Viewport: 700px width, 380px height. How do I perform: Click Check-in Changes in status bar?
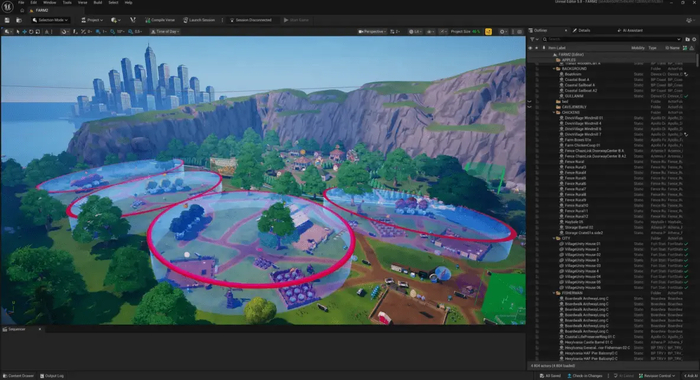pos(585,376)
